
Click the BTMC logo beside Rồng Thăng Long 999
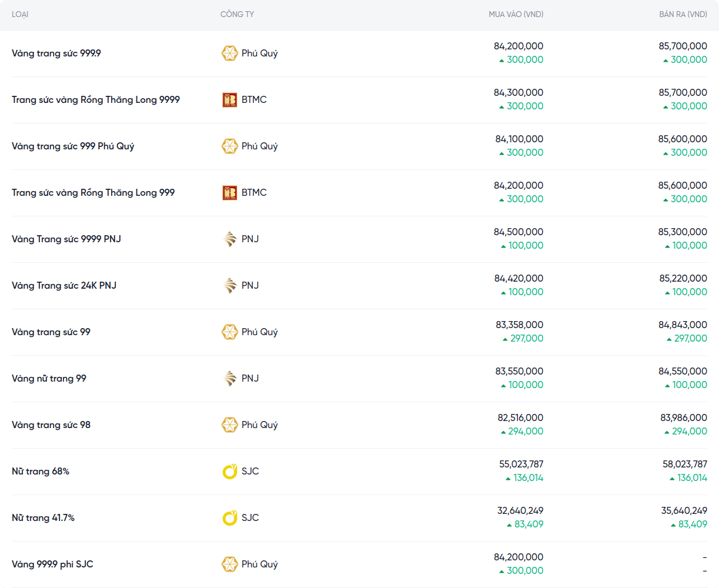coord(229,193)
